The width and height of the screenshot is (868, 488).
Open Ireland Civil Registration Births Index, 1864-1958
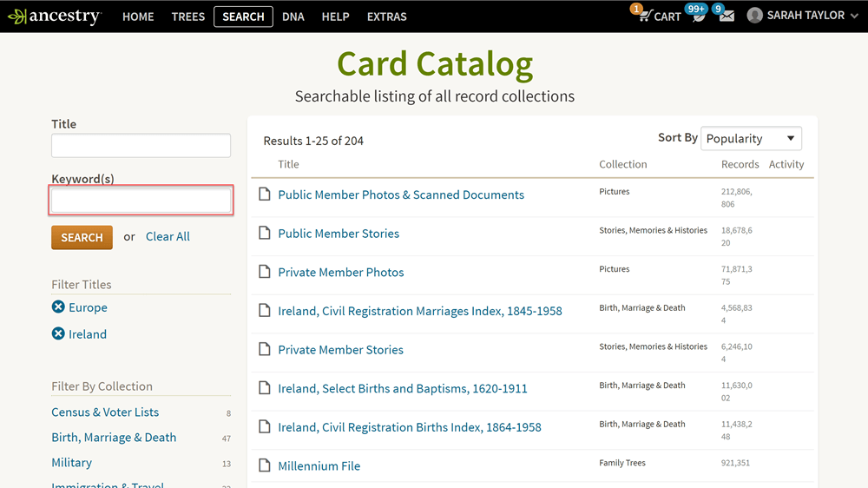click(x=410, y=427)
